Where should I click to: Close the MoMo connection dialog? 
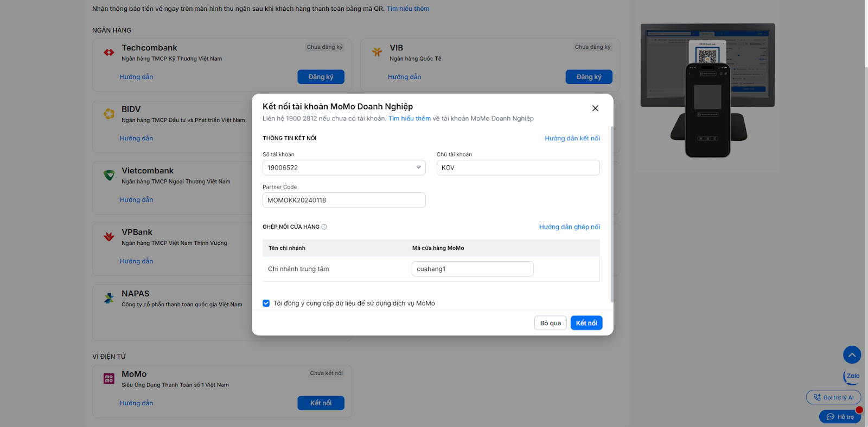595,108
